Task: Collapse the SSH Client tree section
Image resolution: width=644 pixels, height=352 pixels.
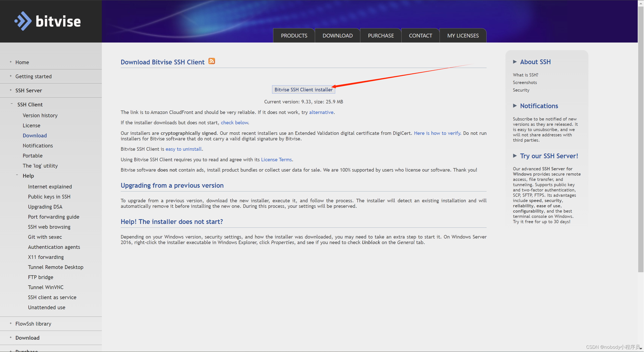Action: [12, 104]
